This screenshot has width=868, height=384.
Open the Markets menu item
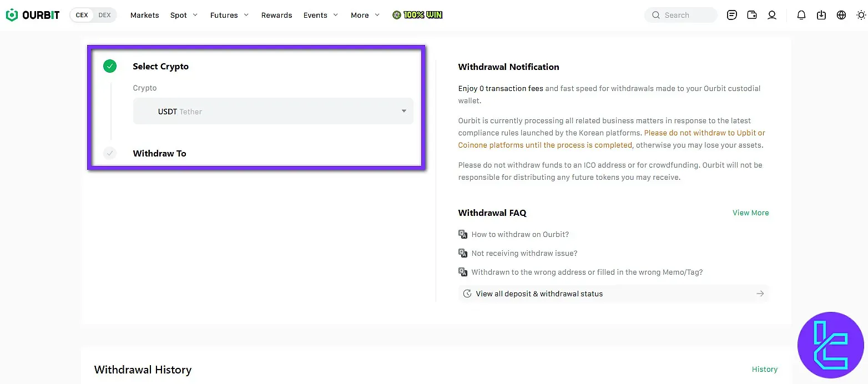pyautogui.click(x=144, y=15)
